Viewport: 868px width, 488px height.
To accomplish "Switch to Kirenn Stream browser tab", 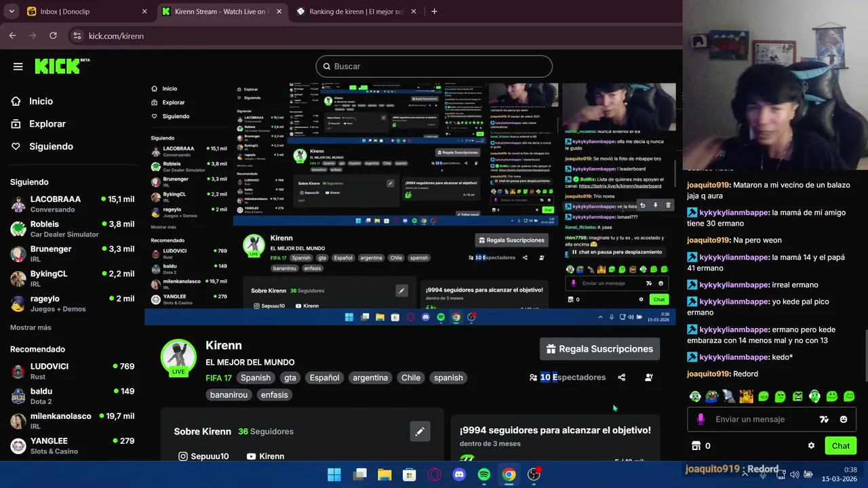I will click(x=222, y=12).
